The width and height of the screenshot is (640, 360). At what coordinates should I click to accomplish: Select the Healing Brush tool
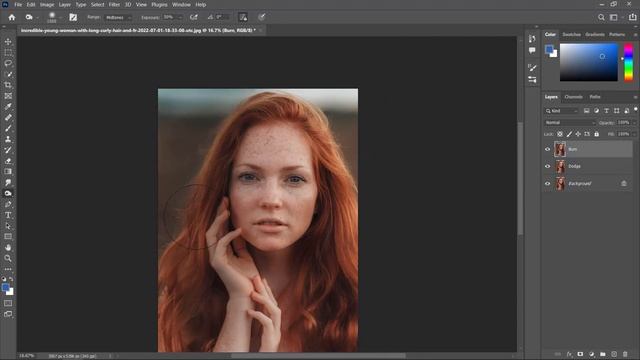tap(8, 118)
